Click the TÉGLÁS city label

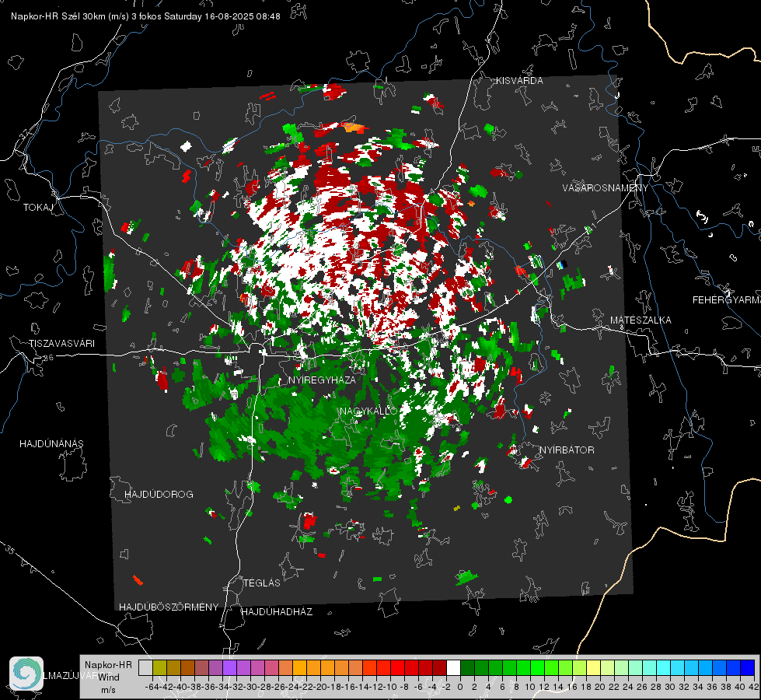tap(262, 583)
